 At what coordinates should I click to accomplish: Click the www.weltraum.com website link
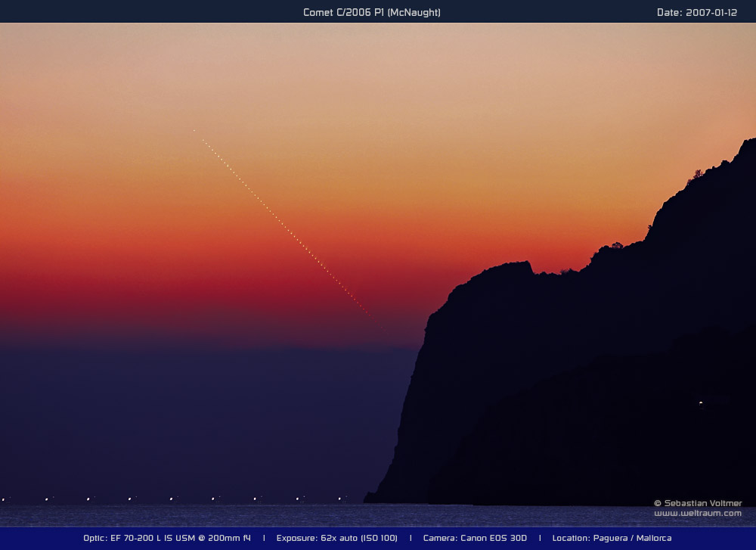(698, 514)
